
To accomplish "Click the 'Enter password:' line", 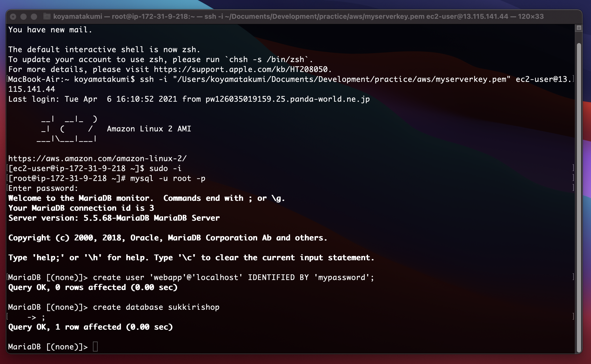I will pyautogui.click(x=43, y=188).
